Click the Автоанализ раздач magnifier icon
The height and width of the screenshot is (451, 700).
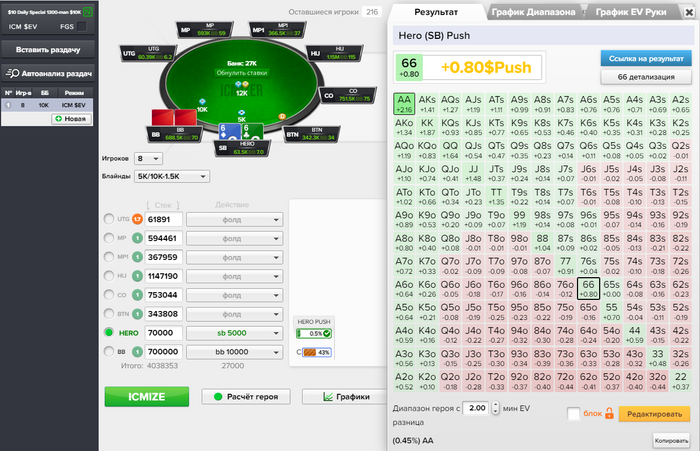click(x=12, y=73)
